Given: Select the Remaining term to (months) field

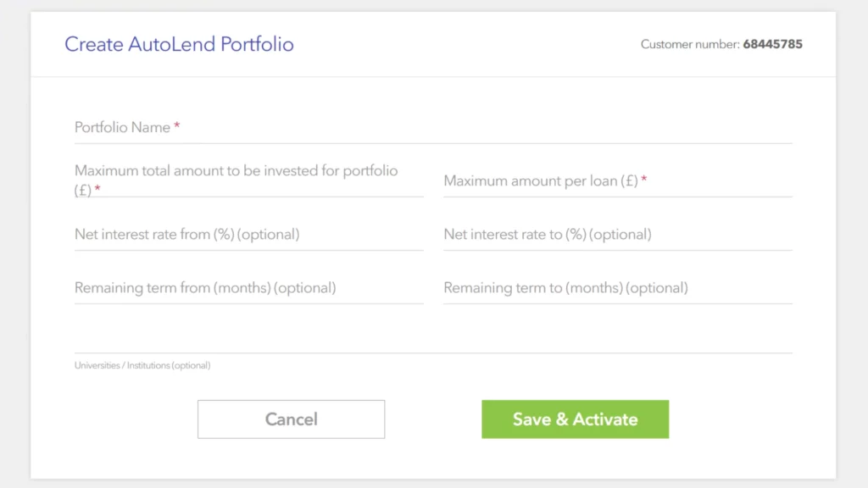Looking at the screenshot, I should tap(618, 288).
